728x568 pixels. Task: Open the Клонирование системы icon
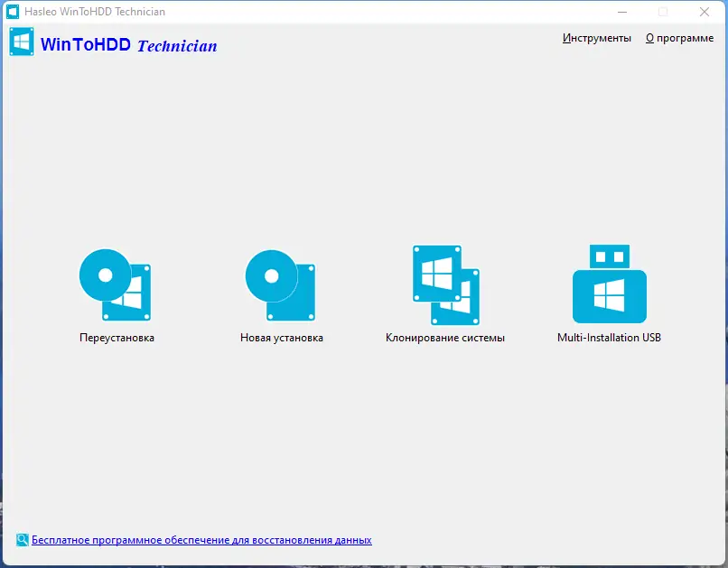[x=445, y=285]
